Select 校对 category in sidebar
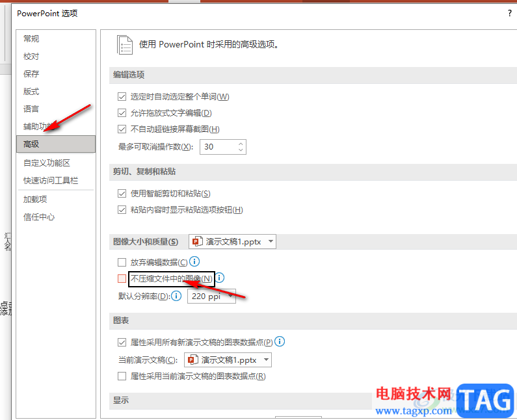The image size is (517, 420). 56,57
